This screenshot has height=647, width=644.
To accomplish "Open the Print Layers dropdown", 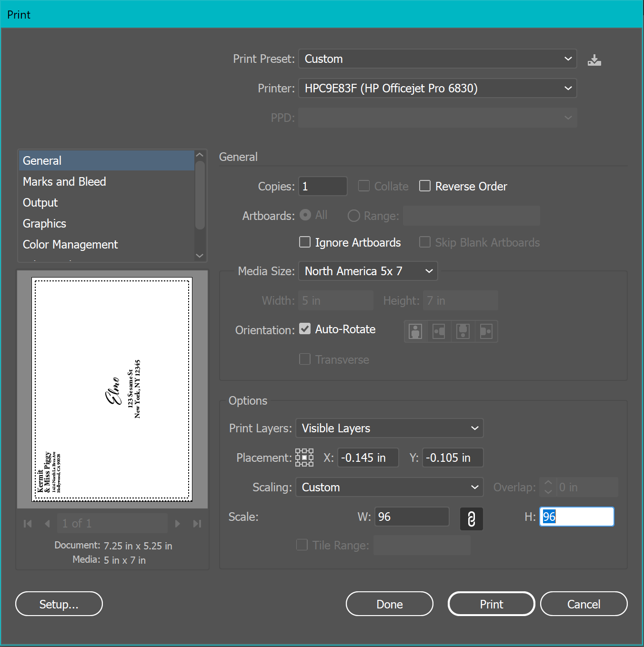I will click(x=389, y=428).
